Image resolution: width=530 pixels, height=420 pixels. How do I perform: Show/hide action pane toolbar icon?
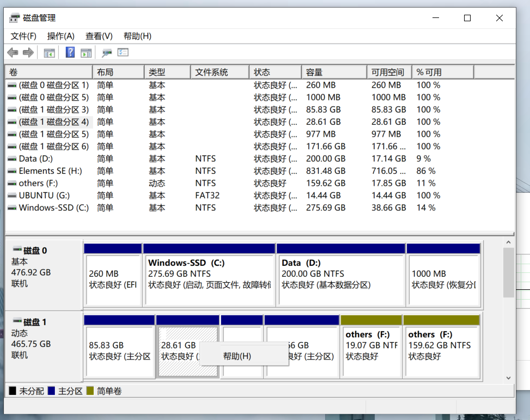[x=86, y=53]
